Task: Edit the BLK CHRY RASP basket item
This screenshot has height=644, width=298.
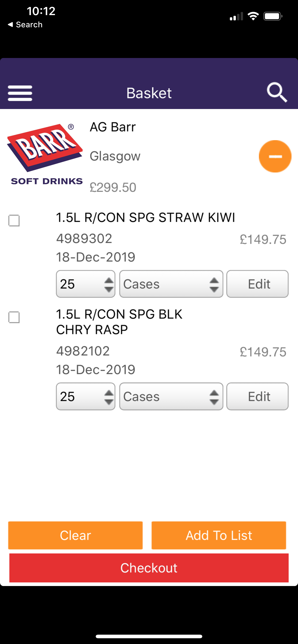Action: pyautogui.click(x=257, y=396)
